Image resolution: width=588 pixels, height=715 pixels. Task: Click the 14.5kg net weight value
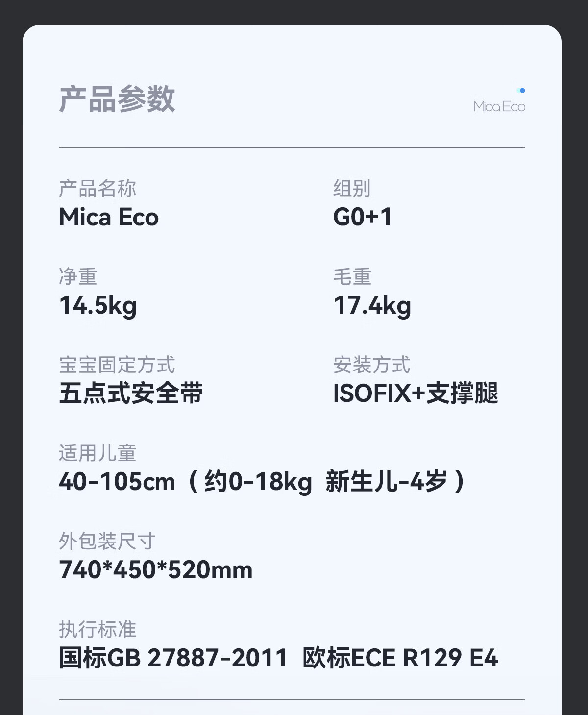point(98,305)
